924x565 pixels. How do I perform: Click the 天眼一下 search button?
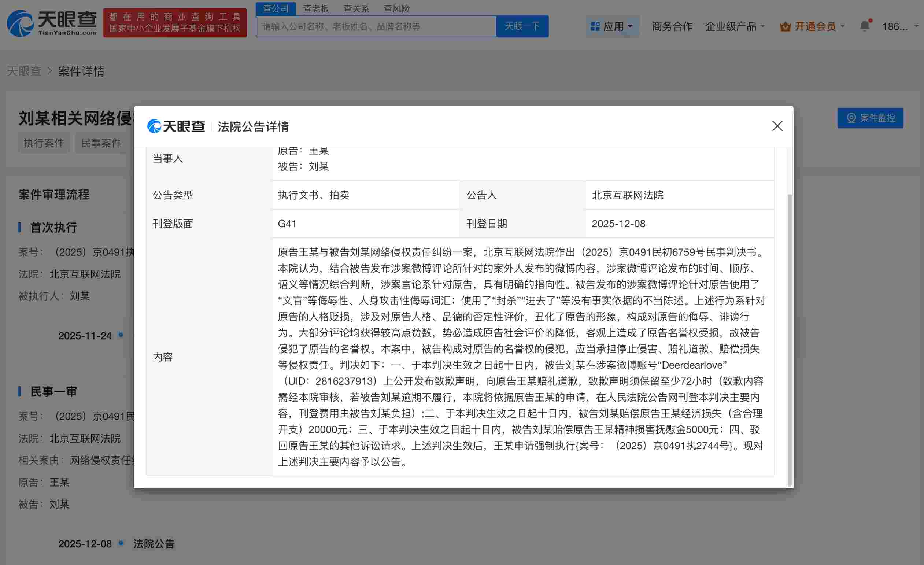[522, 26]
